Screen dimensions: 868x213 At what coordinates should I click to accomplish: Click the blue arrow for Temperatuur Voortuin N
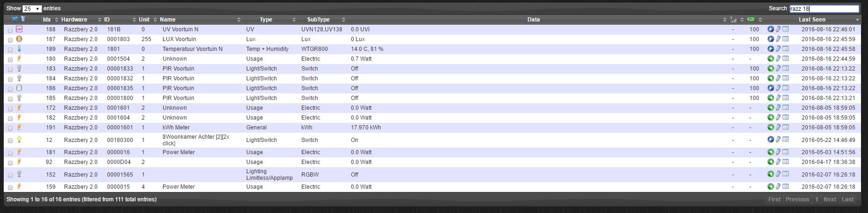coord(770,49)
